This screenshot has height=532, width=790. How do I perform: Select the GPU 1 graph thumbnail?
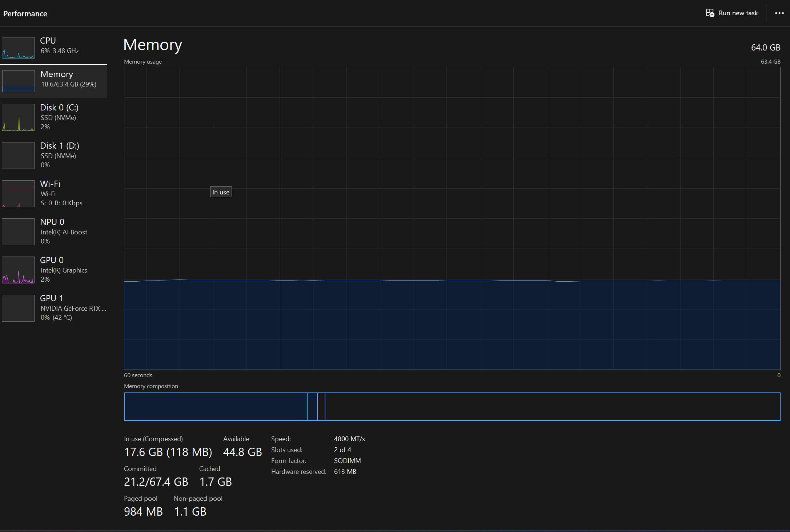18,308
